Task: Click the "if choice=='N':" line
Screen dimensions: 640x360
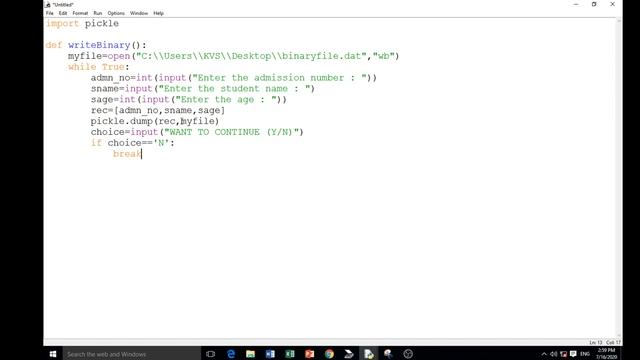Action: click(133, 143)
